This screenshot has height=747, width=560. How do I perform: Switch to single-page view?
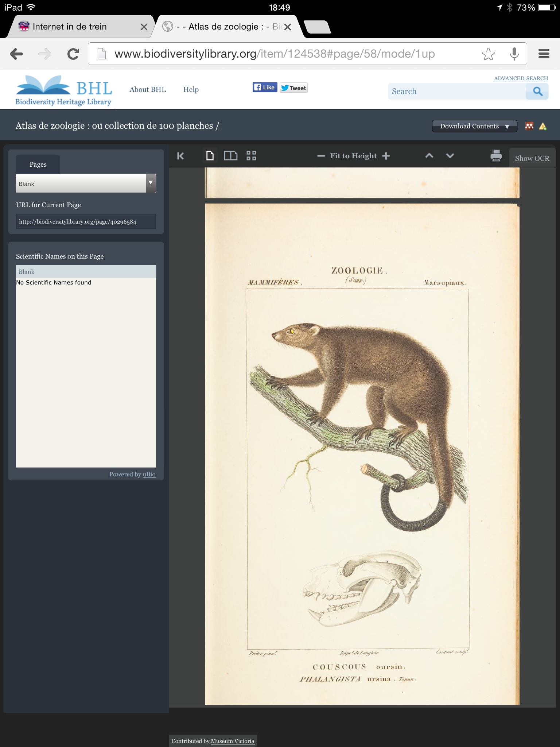[x=210, y=156]
